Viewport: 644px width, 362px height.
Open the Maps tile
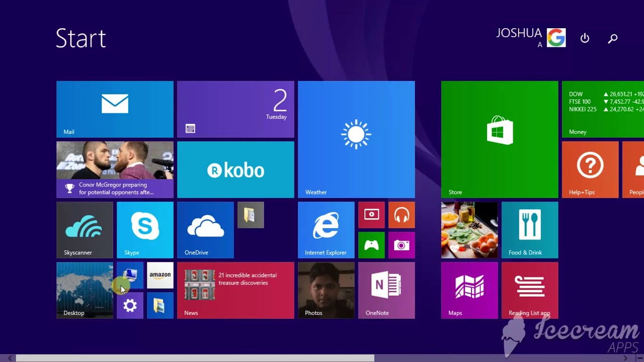469,290
